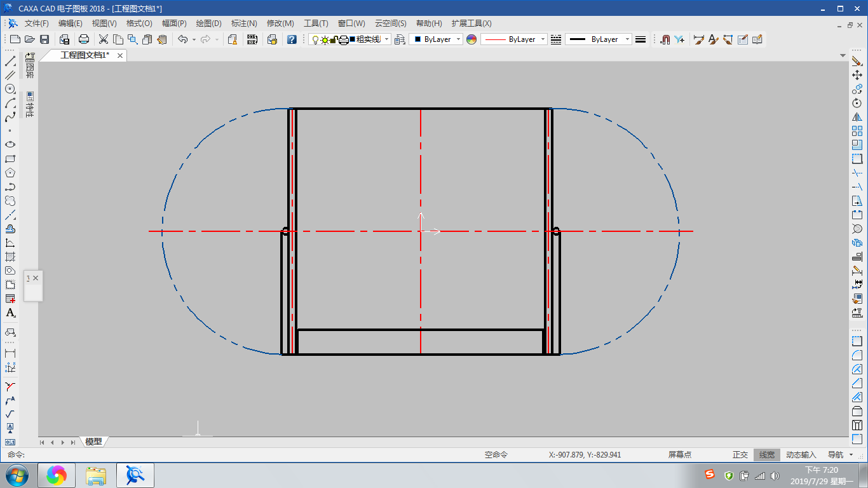Open the layer settings icon
This screenshot has width=868, height=488.
pos(400,39)
